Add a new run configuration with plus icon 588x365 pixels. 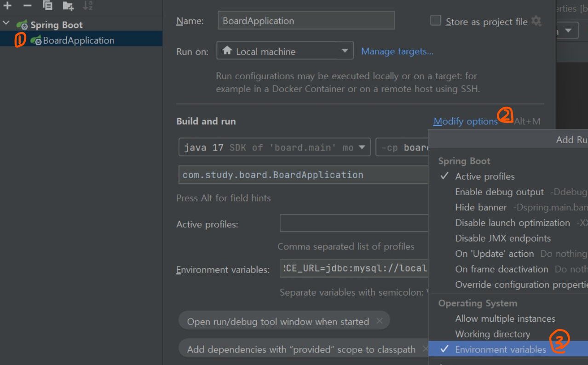click(7, 6)
